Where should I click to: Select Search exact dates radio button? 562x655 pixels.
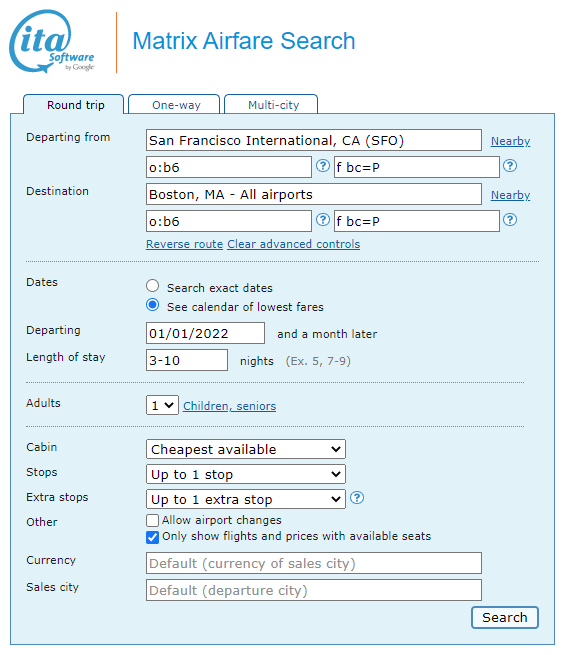click(153, 286)
